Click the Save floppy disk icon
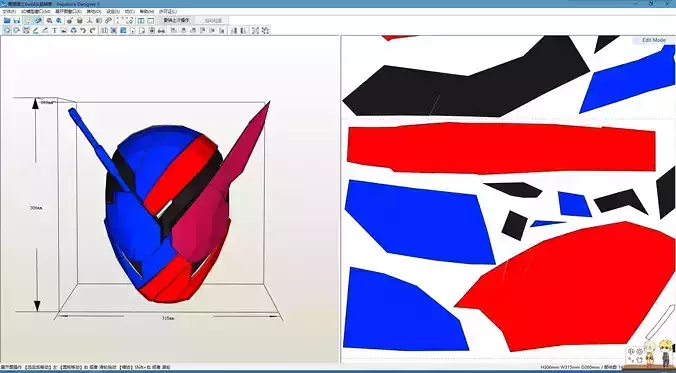The image size is (676, 373). click(x=17, y=20)
